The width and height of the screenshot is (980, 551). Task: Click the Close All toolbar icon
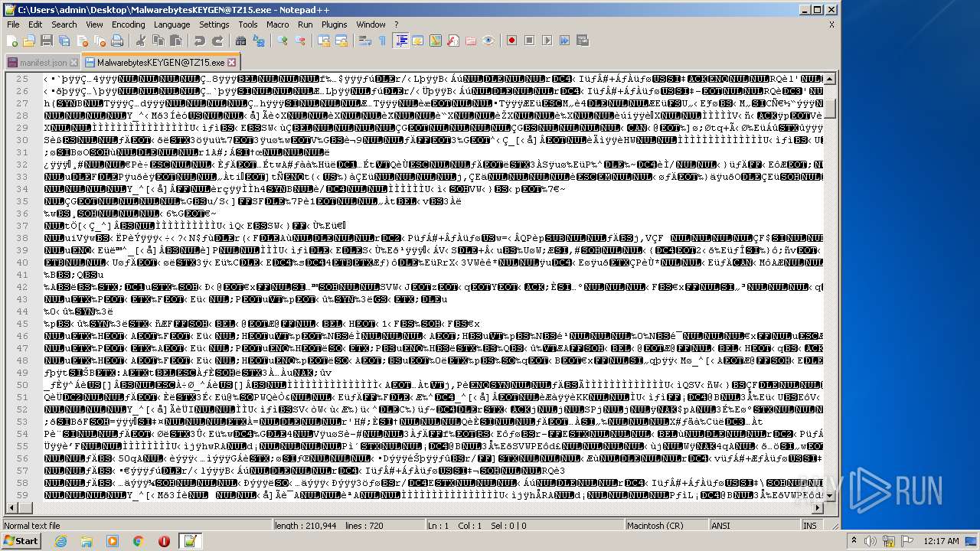(x=99, y=41)
